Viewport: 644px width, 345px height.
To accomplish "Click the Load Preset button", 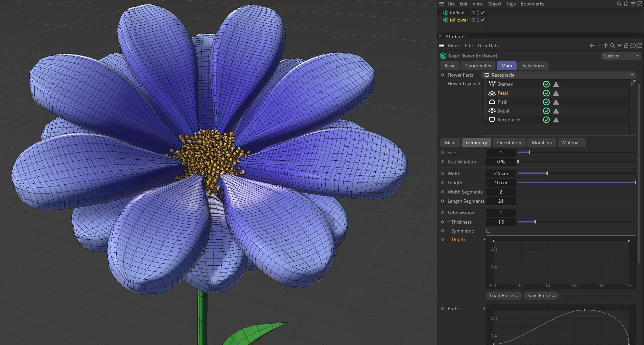I will [x=503, y=295].
